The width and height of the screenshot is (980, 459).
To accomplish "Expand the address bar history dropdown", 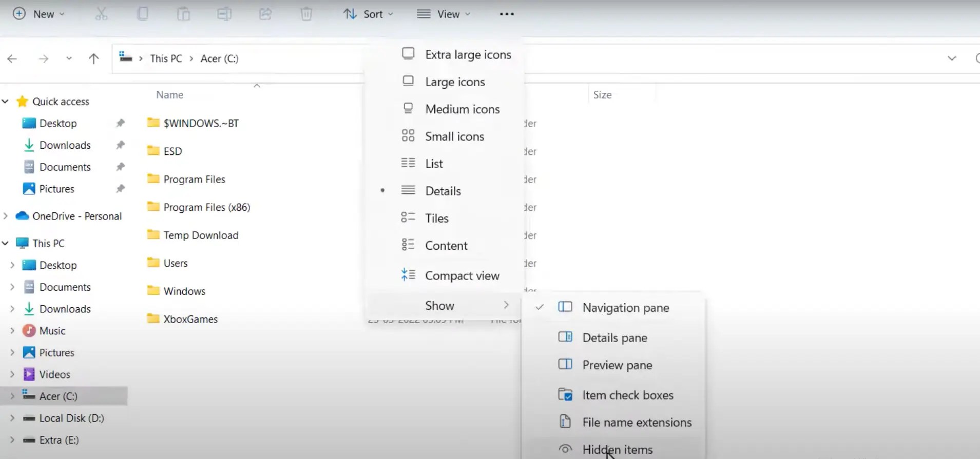I will (x=952, y=58).
